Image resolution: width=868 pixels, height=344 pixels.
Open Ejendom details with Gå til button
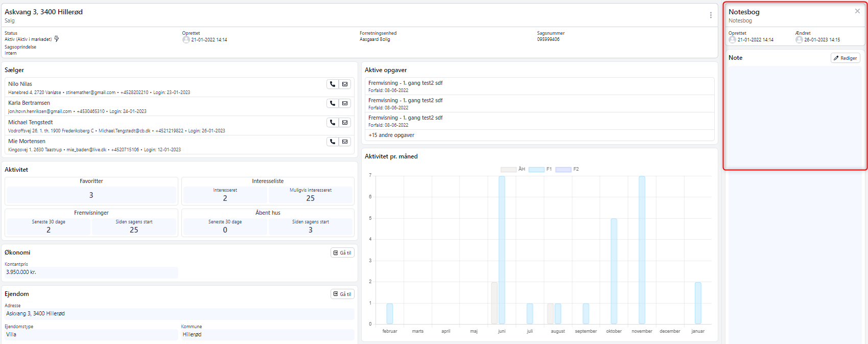(x=342, y=294)
